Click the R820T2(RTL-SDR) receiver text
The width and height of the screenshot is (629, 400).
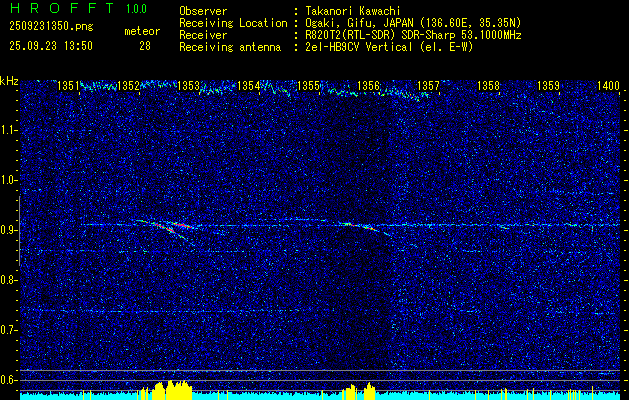[x=413, y=35]
